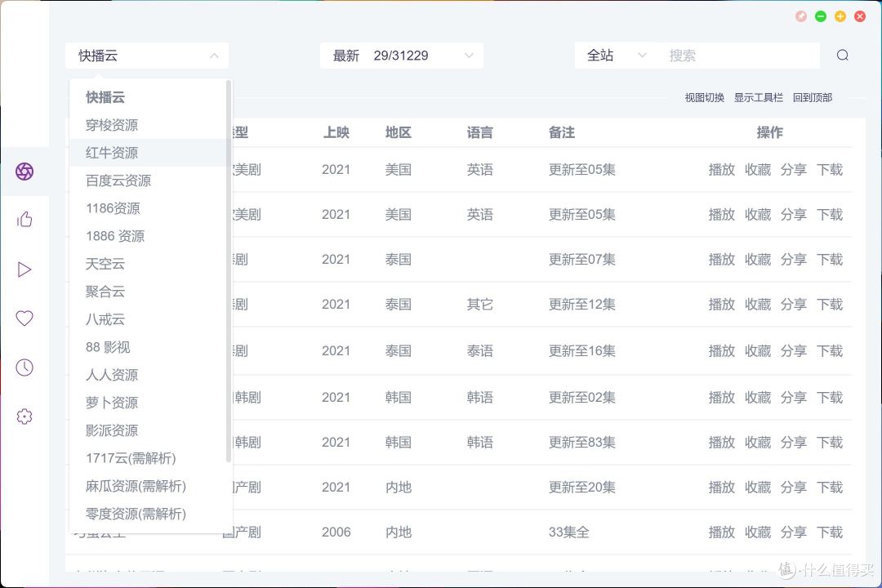Select 穿梭资源 in source list
Screen dimensions: 882x588
pyautogui.click(x=147, y=125)
